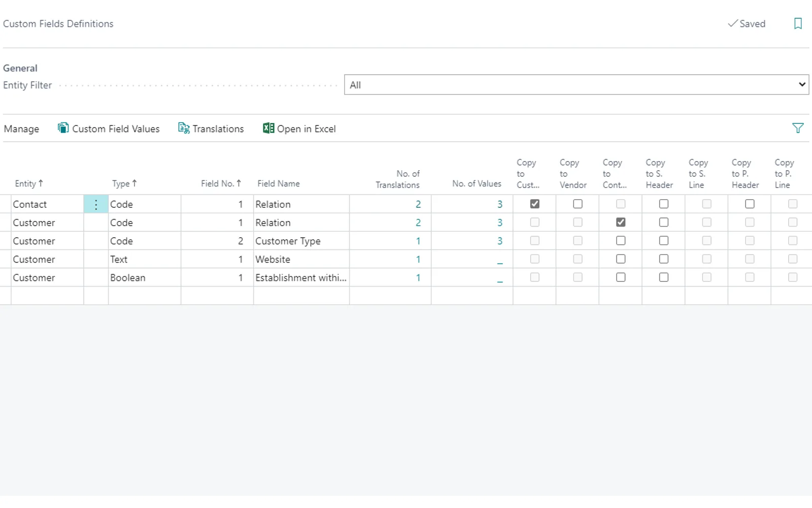
Task: Click the Text type cell
Action: 145,259
